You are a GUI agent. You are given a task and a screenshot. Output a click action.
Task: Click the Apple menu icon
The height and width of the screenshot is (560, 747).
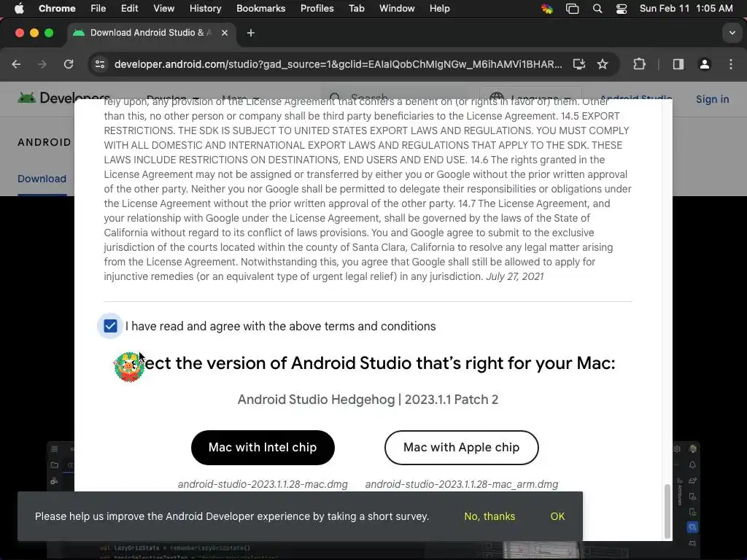click(19, 8)
